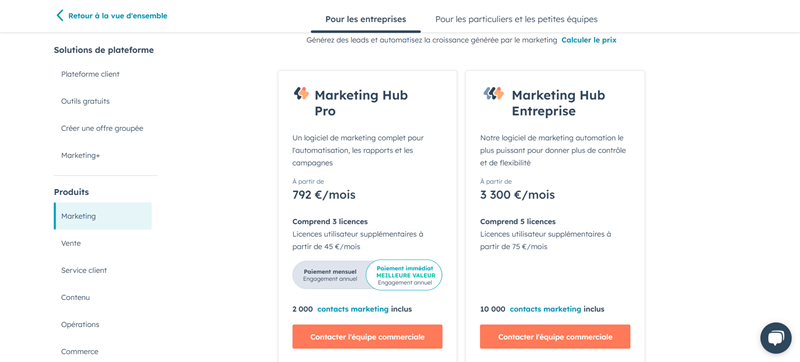Viewport: 800px width, 362px height.
Task: Choose Vente under Produits
Action: (x=71, y=243)
